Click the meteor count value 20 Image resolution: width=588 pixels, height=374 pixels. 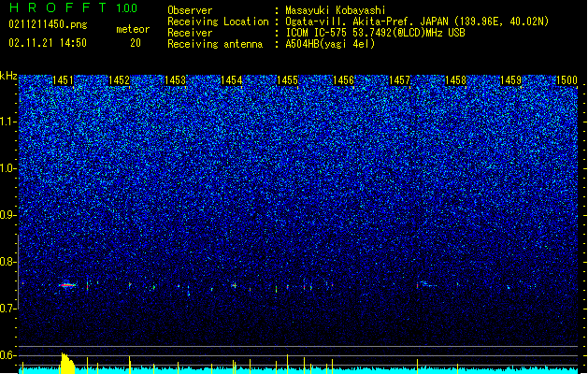point(136,43)
